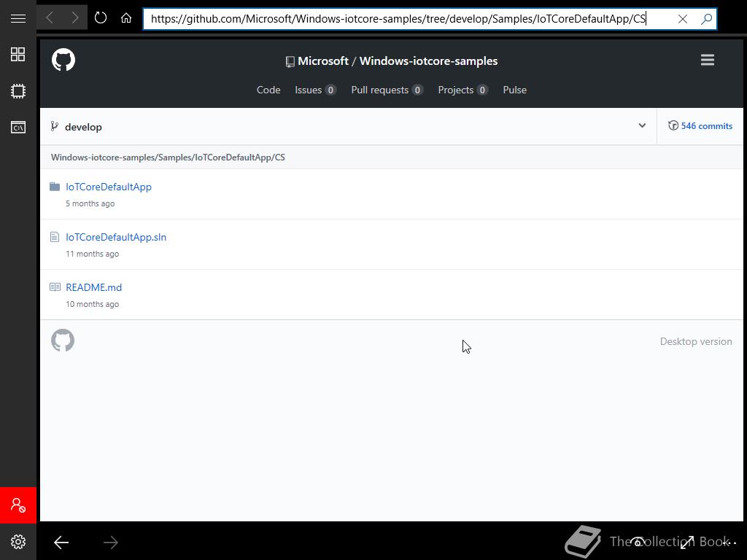Viewport: 747px width, 560px height.
Task: Click the '11 months ago' timestamp
Action: pyautogui.click(x=93, y=254)
